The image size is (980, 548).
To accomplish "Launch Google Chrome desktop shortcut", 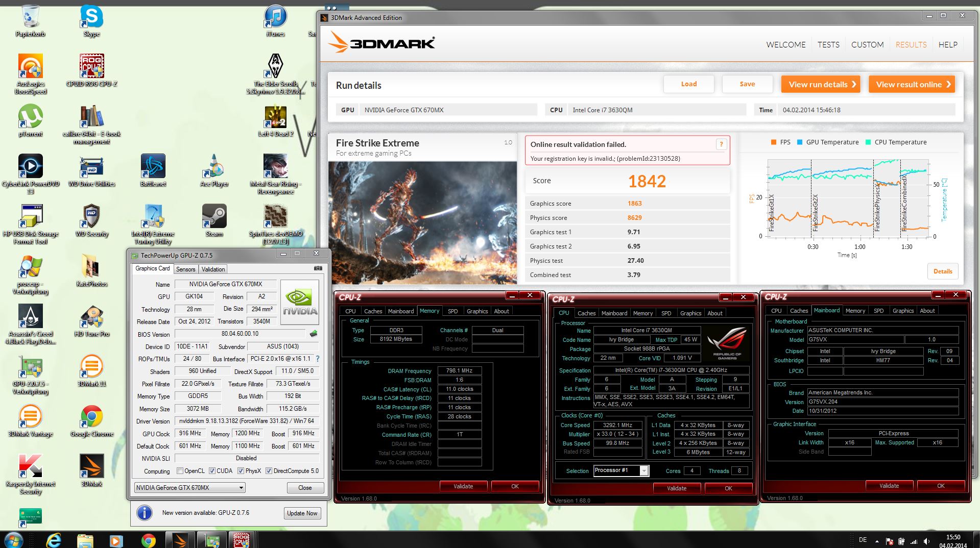I will click(92, 420).
